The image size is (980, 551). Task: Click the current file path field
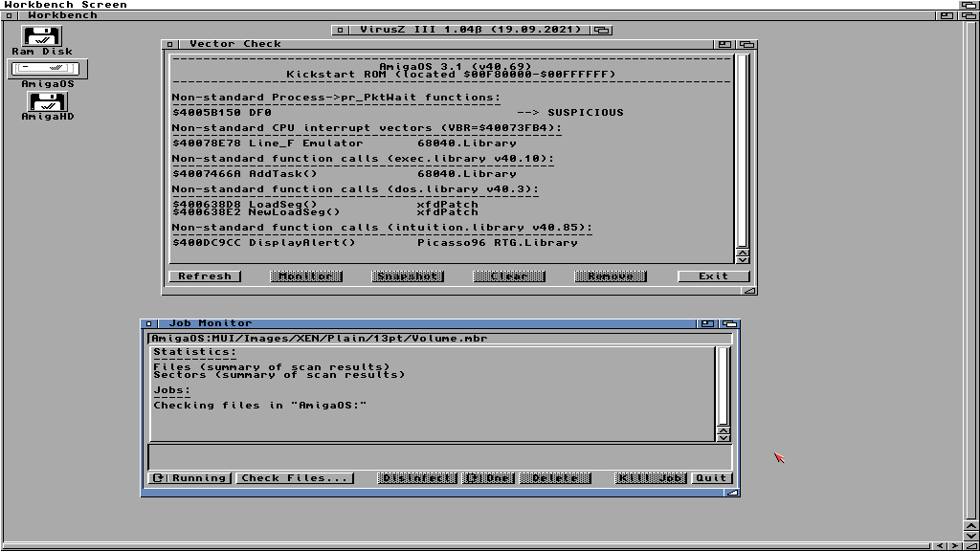(440, 339)
